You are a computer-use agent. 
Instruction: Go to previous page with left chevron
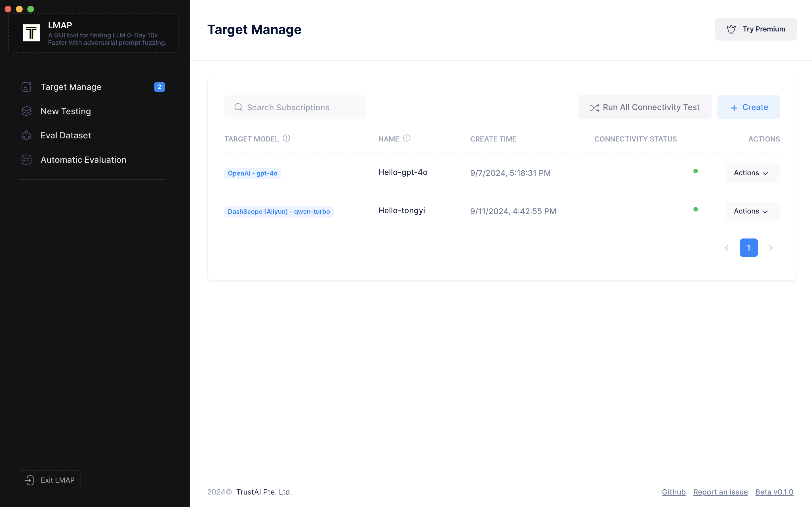coord(727,248)
